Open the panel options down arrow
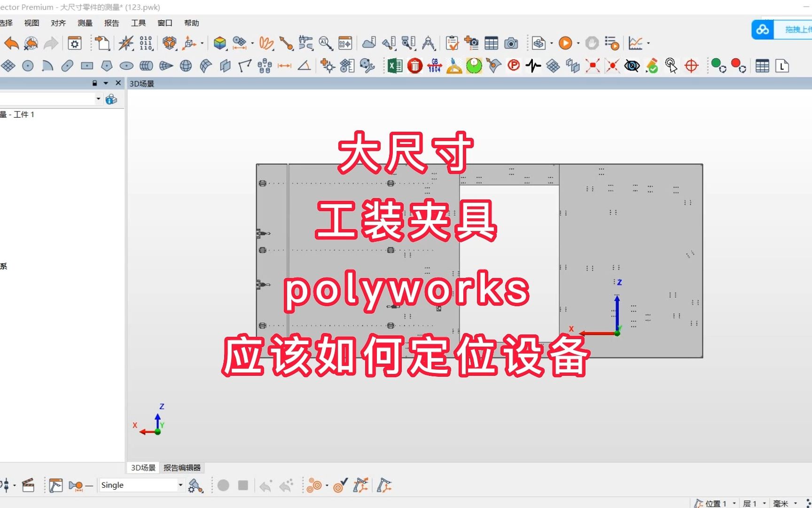Screen dimensions: 812x508 pyautogui.click(x=106, y=83)
